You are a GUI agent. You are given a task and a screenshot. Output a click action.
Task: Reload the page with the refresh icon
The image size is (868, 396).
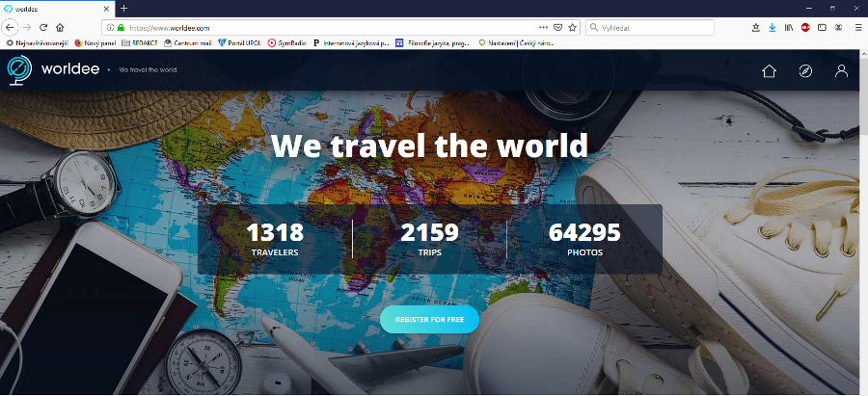43,28
